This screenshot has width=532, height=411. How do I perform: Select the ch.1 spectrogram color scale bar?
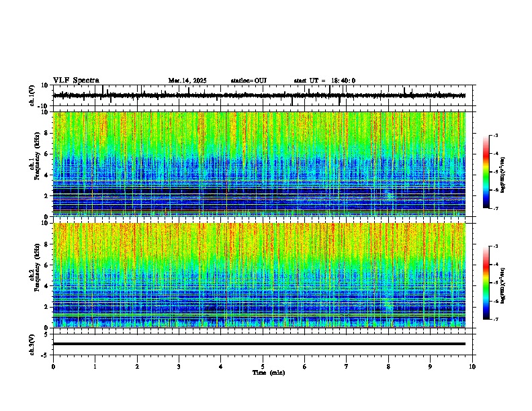click(x=486, y=172)
